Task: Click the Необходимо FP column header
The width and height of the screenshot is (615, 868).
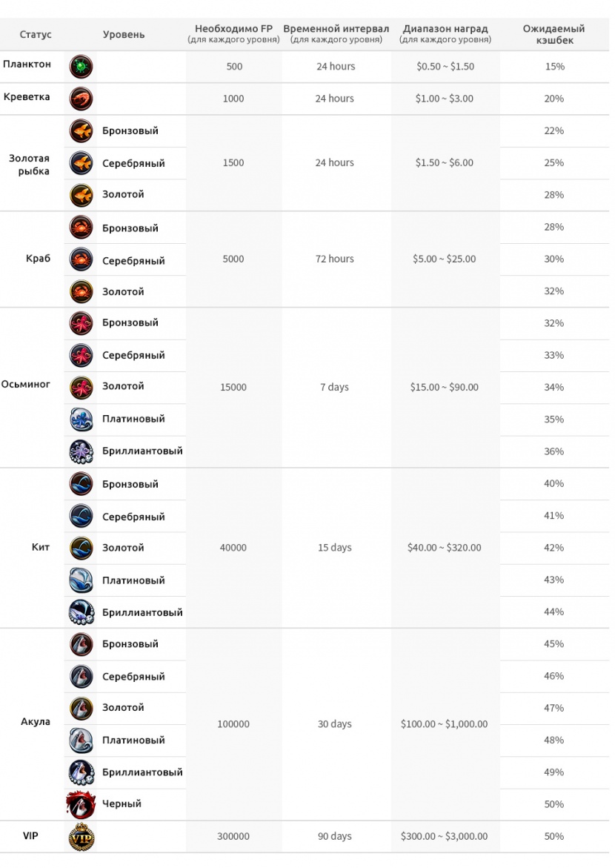Action: (233, 34)
